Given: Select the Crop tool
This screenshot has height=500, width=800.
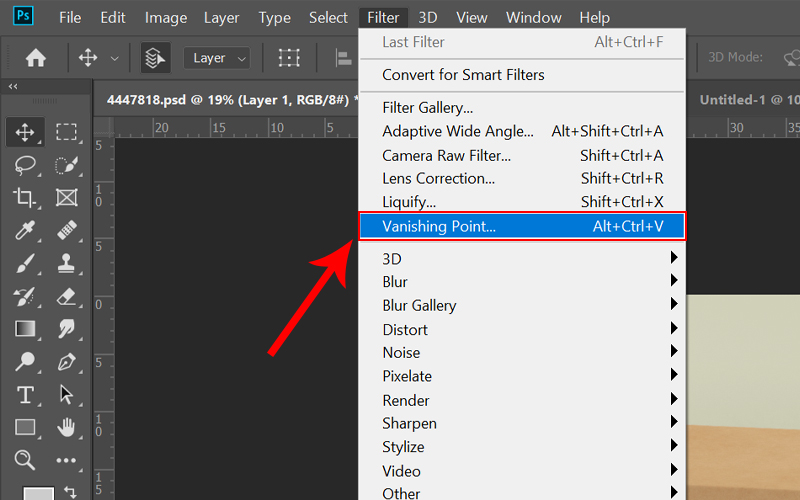Looking at the screenshot, I should [x=25, y=198].
